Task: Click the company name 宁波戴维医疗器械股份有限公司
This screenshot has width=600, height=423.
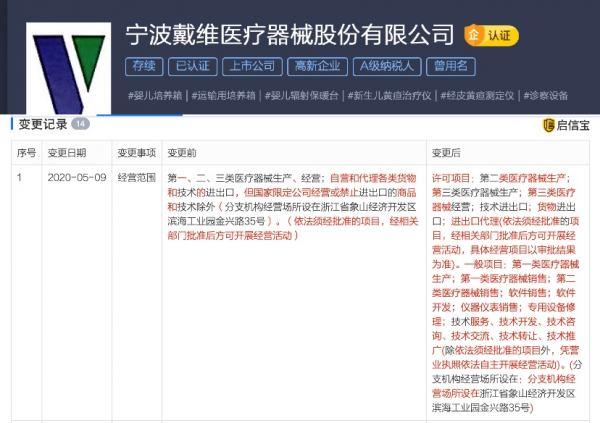Action: tap(290, 35)
